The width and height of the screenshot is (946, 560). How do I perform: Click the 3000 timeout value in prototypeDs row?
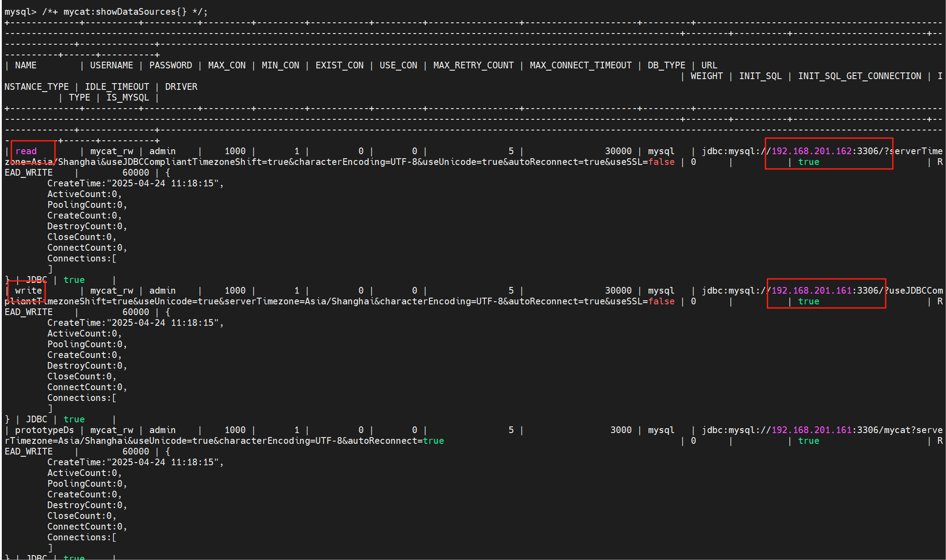(x=621, y=430)
